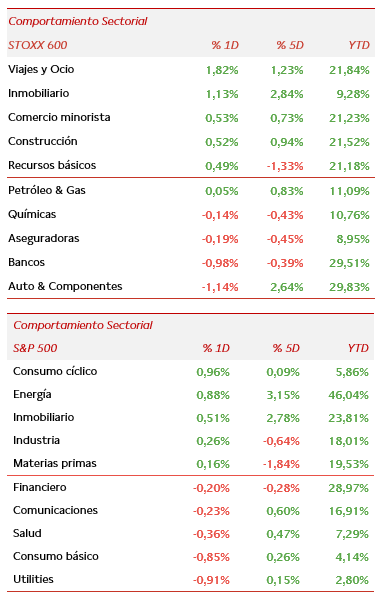Image resolution: width=385 pixels, height=598 pixels.
Task: Click the Consumo cíclico sector name
Action: click(55, 371)
